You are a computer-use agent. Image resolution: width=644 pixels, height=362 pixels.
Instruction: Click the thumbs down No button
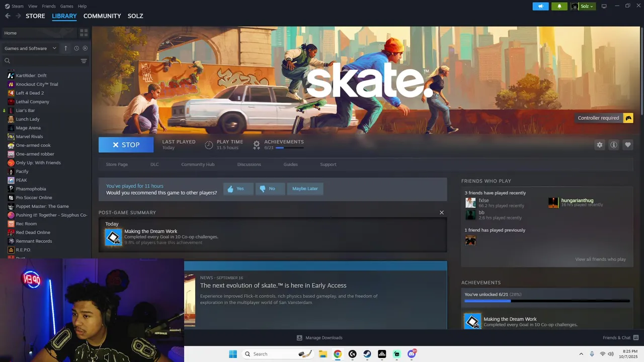click(270, 189)
